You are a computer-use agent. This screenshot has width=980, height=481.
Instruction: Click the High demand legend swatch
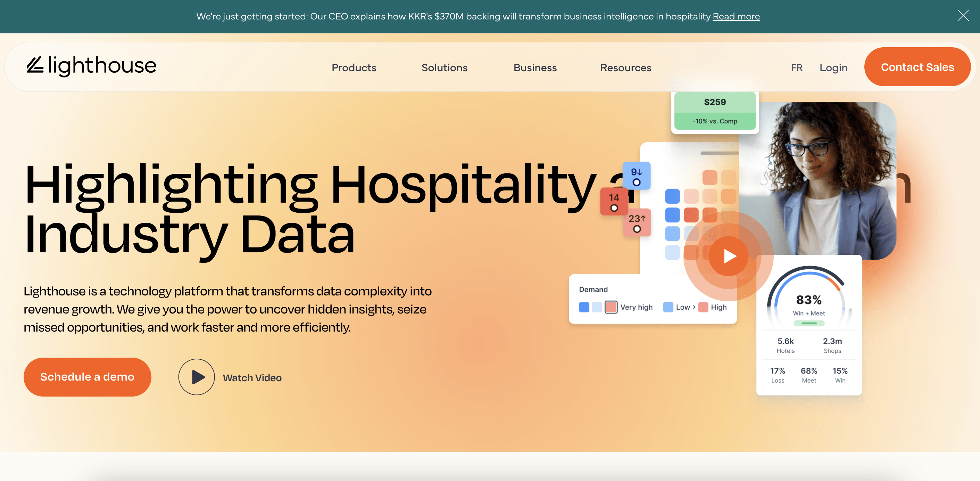pyautogui.click(x=703, y=307)
